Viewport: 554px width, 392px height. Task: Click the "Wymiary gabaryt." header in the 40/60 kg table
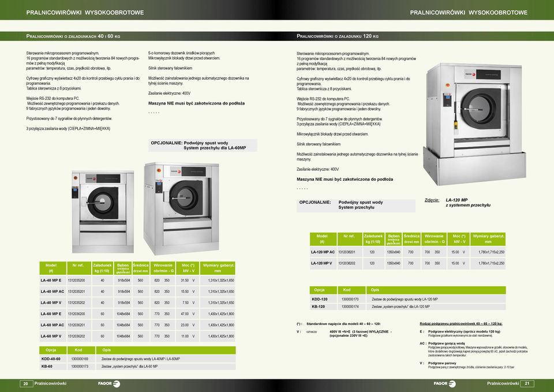218,268
